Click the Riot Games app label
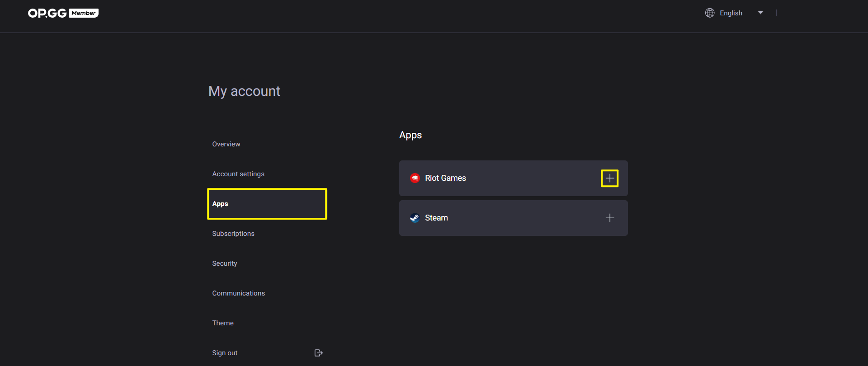This screenshot has width=868, height=366. click(x=445, y=178)
